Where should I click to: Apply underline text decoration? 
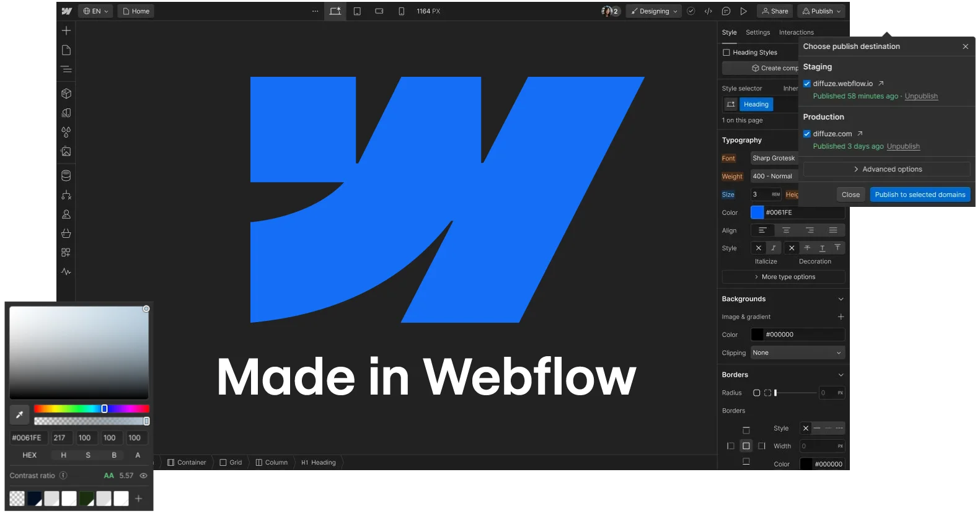pyautogui.click(x=823, y=248)
